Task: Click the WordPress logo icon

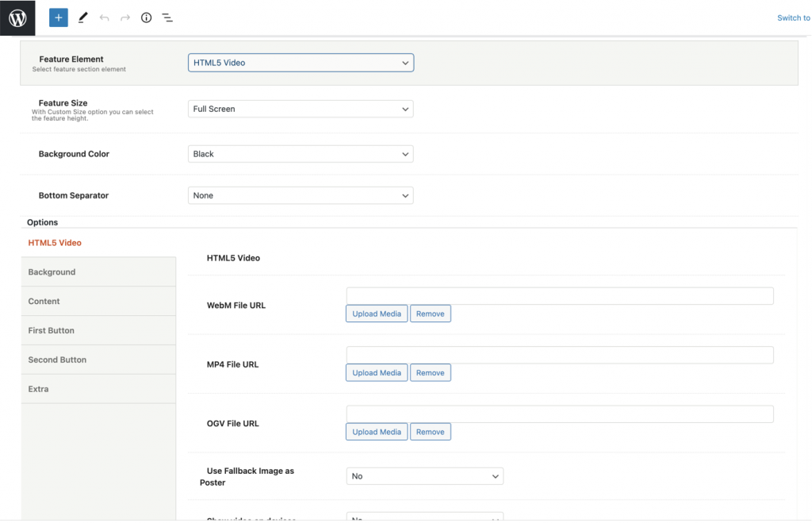Action: pos(17,17)
